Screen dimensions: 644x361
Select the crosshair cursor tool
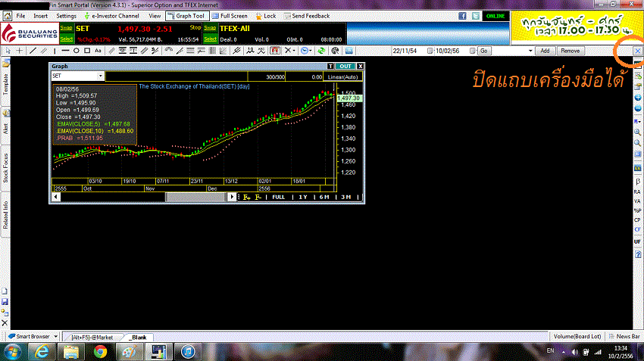[19, 51]
